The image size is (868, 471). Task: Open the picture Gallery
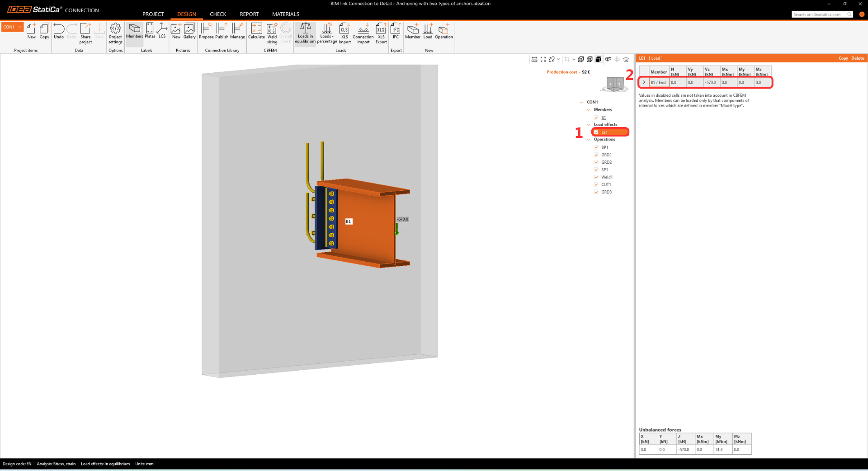pyautogui.click(x=189, y=32)
